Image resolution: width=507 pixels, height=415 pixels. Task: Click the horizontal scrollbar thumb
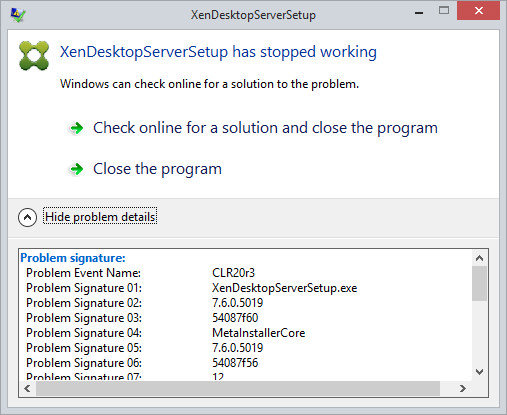(238, 388)
